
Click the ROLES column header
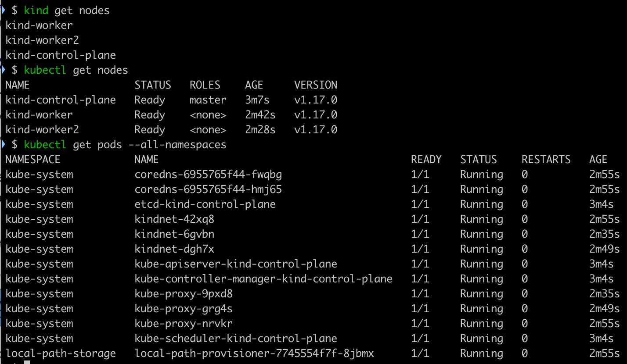click(x=205, y=85)
